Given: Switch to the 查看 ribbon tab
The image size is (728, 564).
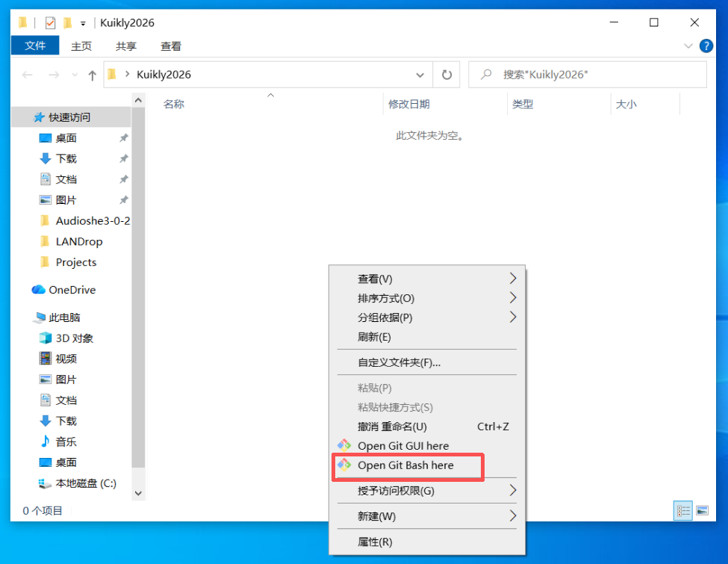Looking at the screenshot, I should [x=170, y=46].
